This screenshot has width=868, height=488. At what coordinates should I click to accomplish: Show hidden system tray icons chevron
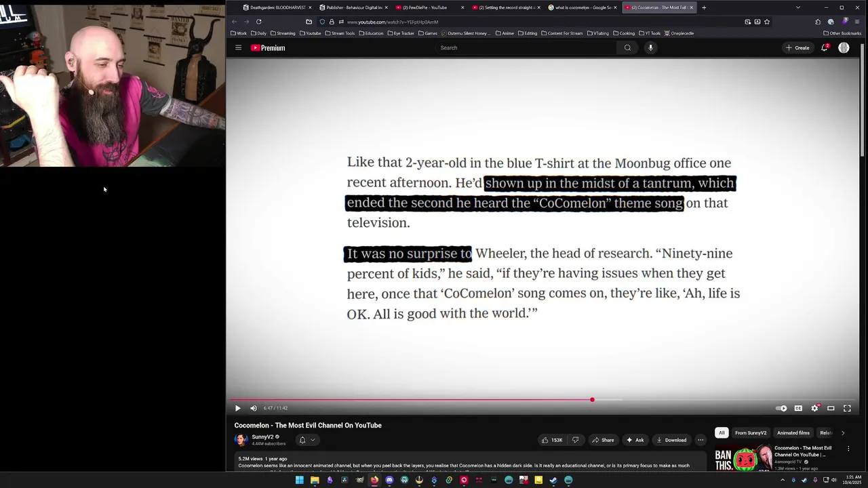[x=783, y=480]
